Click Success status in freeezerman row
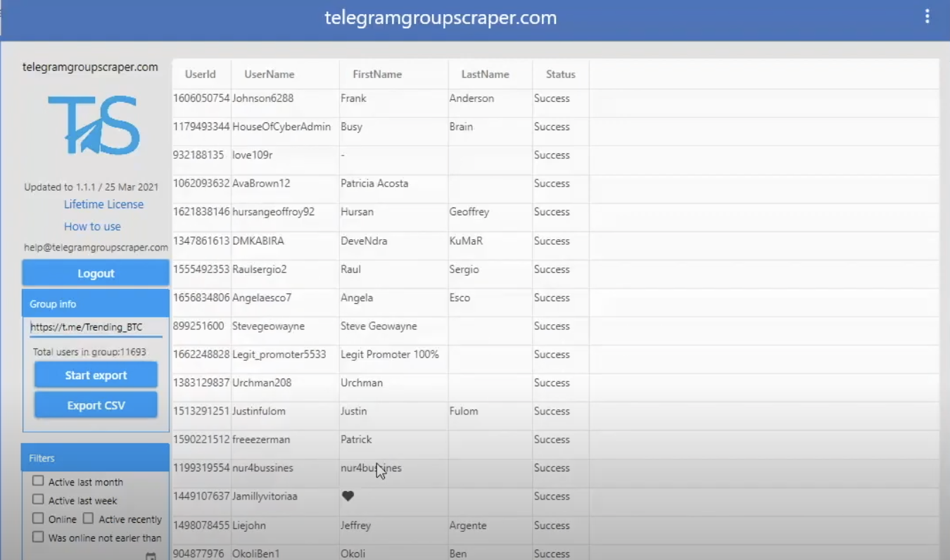The image size is (950, 560). pos(552,440)
